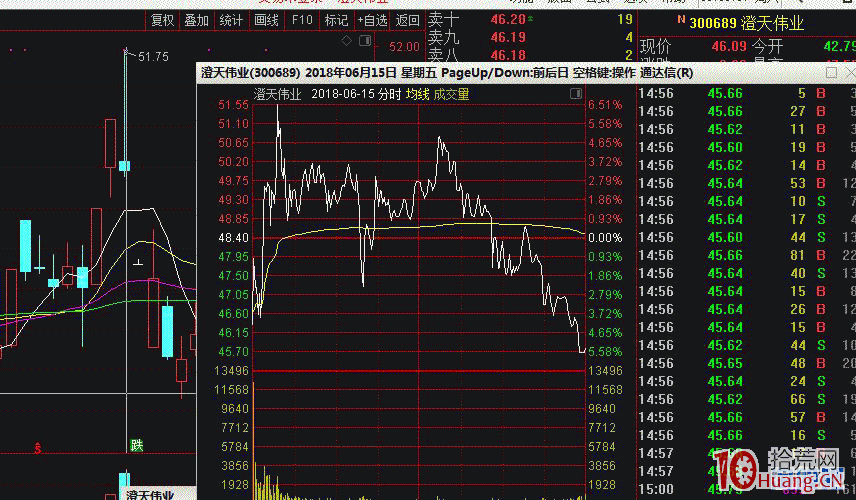Maximize the 澄天伟业 分时 popup window
The width and height of the screenshot is (856, 500).
pyautogui.click(x=831, y=73)
